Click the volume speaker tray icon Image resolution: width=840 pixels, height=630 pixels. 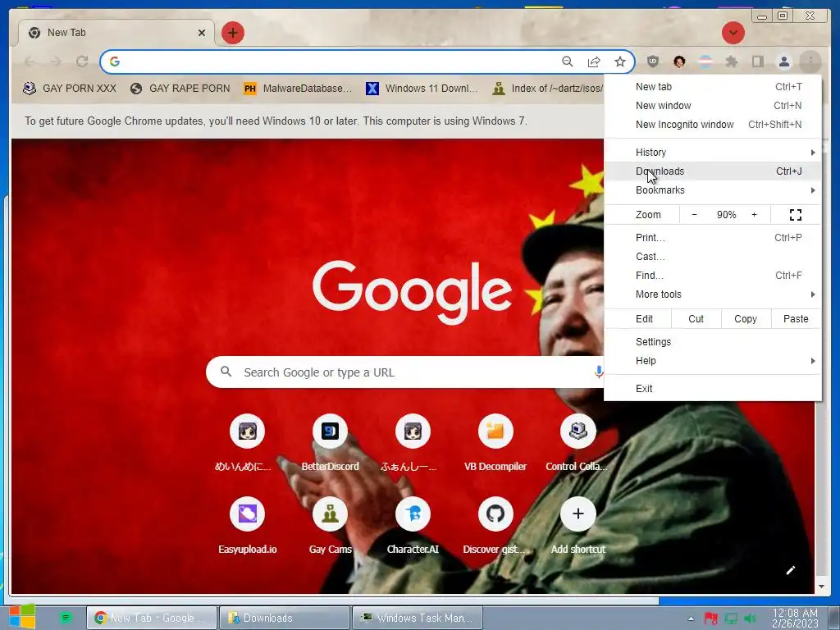click(750, 619)
